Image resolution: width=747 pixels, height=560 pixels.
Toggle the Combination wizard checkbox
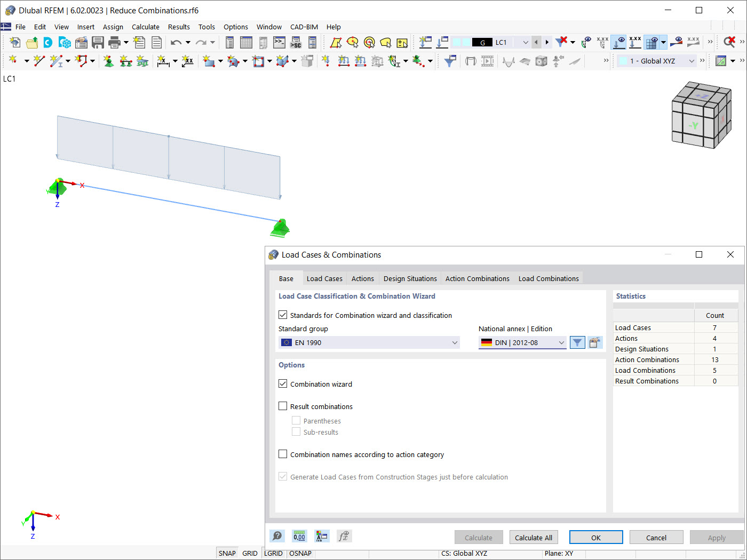pyautogui.click(x=283, y=383)
